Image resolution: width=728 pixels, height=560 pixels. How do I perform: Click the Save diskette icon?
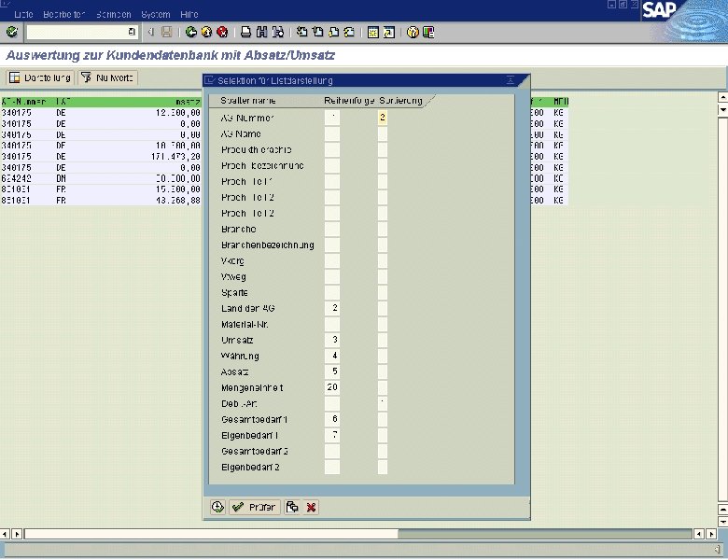(x=167, y=32)
